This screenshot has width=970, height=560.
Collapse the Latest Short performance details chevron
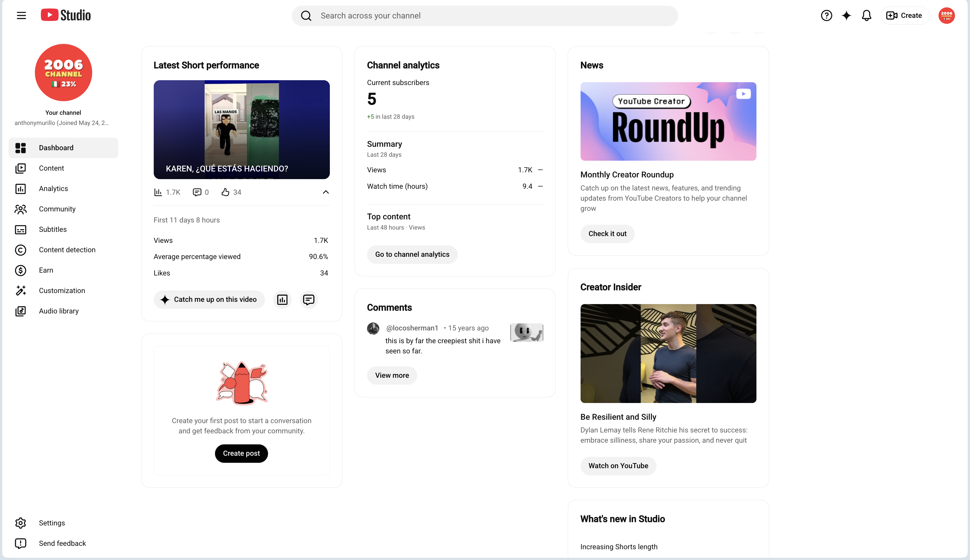point(326,192)
